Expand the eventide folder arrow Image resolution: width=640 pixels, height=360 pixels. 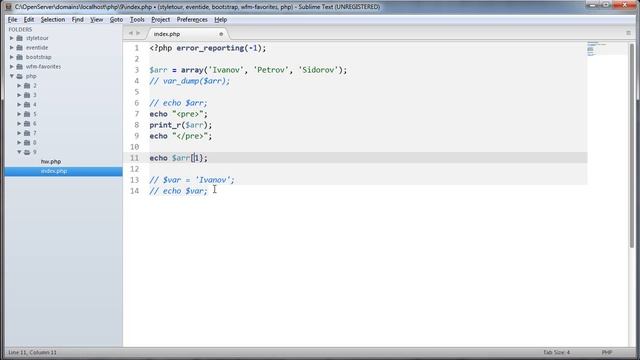[12, 47]
